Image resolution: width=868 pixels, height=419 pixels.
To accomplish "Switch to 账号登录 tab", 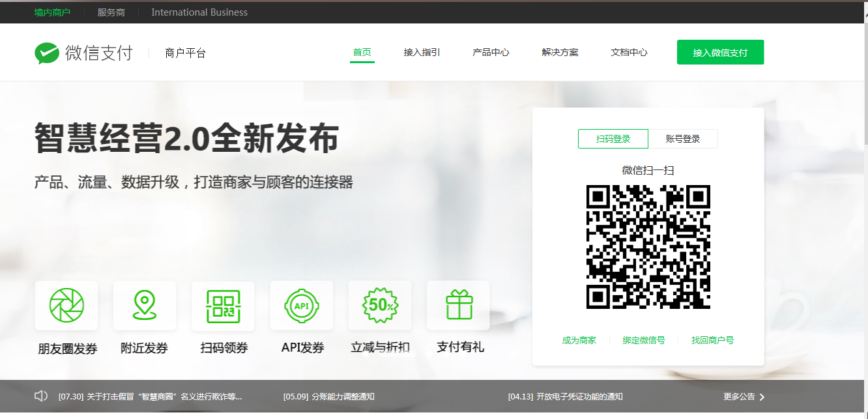I will click(683, 139).
